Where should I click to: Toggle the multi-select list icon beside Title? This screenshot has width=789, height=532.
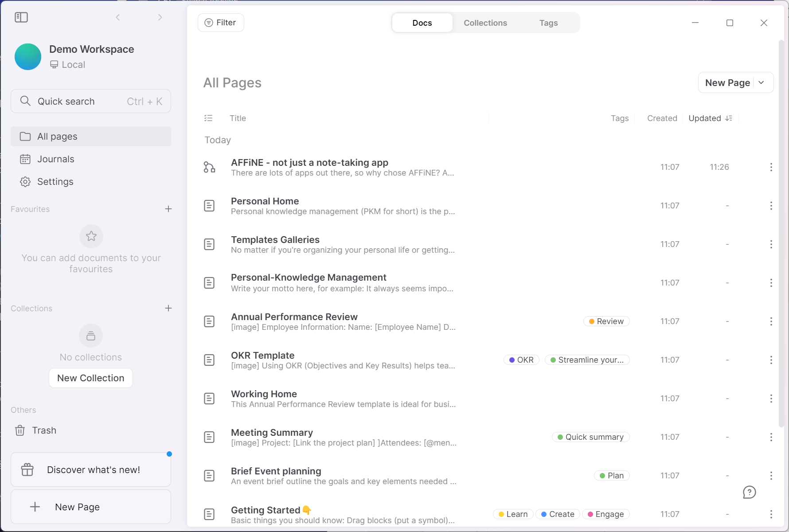(x=208, y=118)
